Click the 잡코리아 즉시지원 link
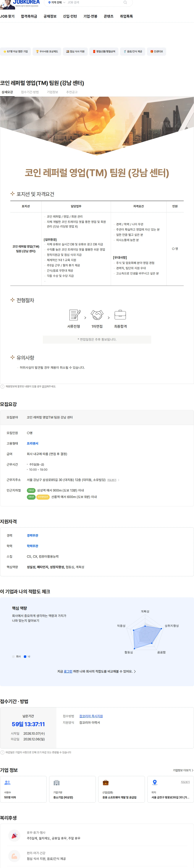The width and height of the screenshot is (194, 868). tap(91, 716)
